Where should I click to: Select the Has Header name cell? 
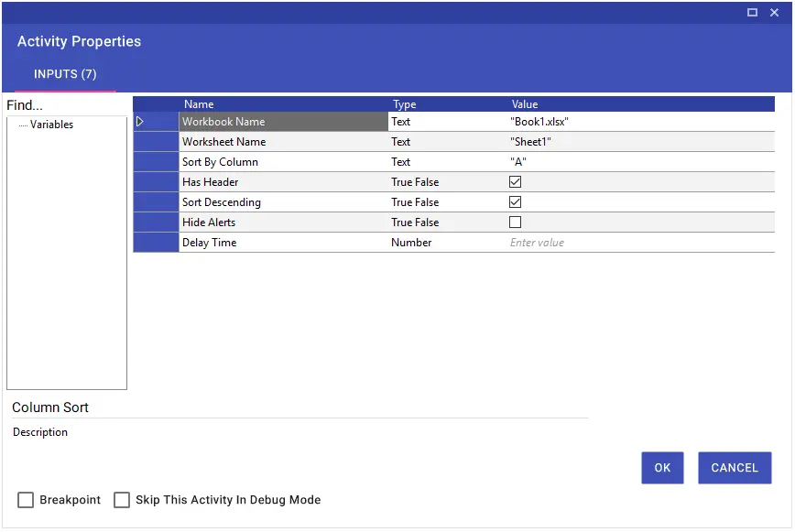[283, 182]
